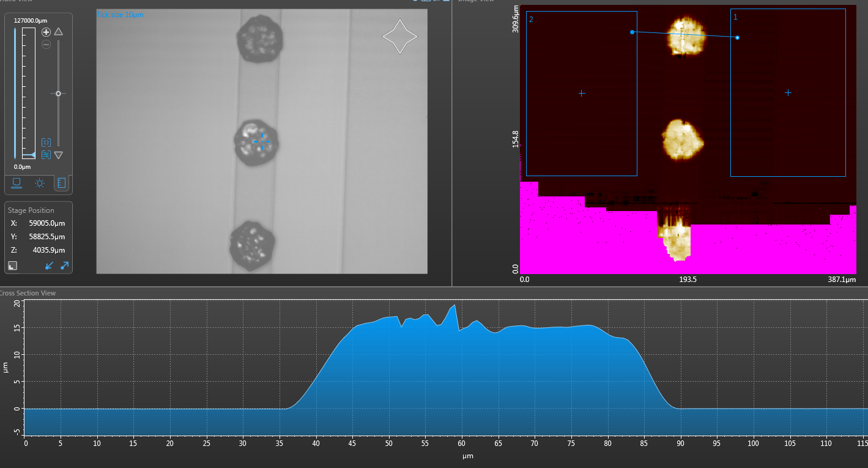Click the four-point star navigation widget

(x=399, y=37)
